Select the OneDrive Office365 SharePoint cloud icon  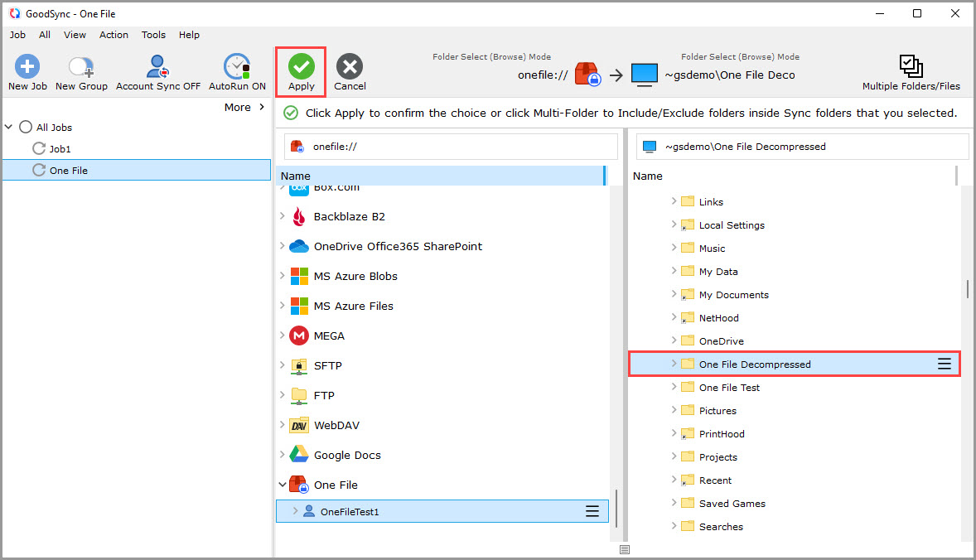299,246
